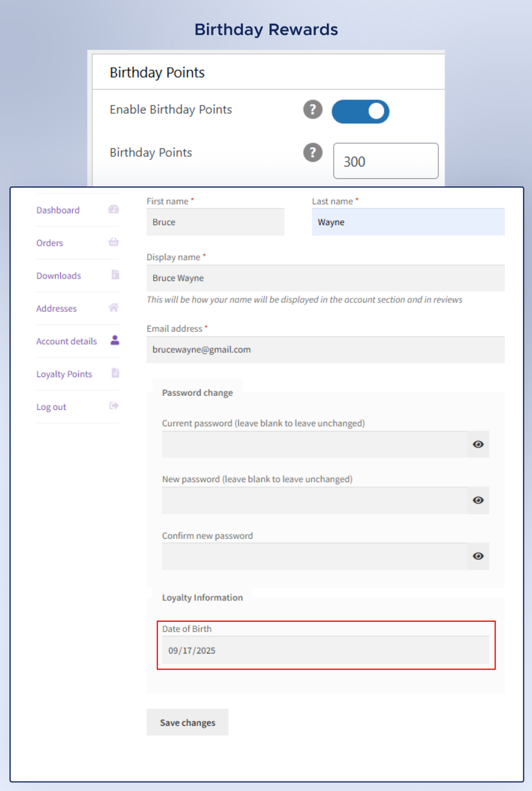Click the Last name field containing Wayne

click(x=408, y=222)
